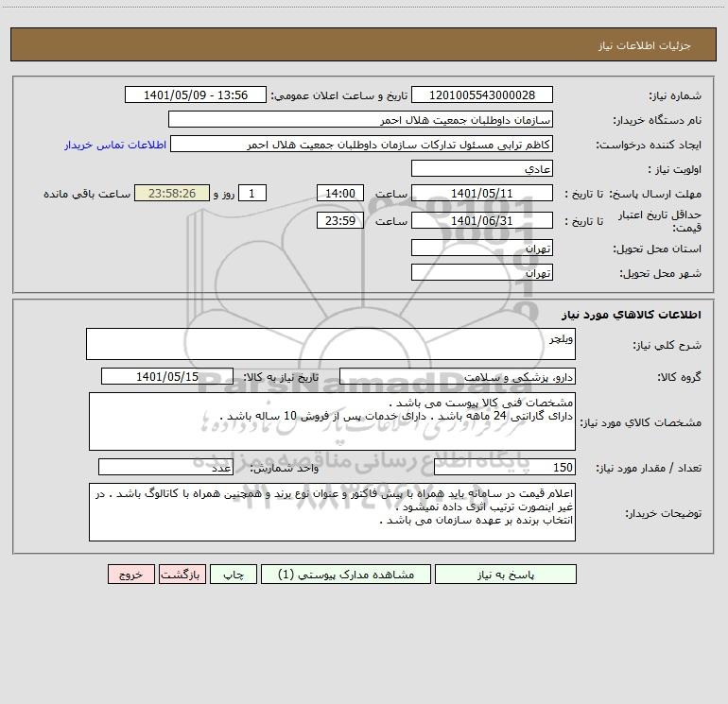Click the استان محل تحویل label
This screenshot has height=704, width=728.
point(657,249)
